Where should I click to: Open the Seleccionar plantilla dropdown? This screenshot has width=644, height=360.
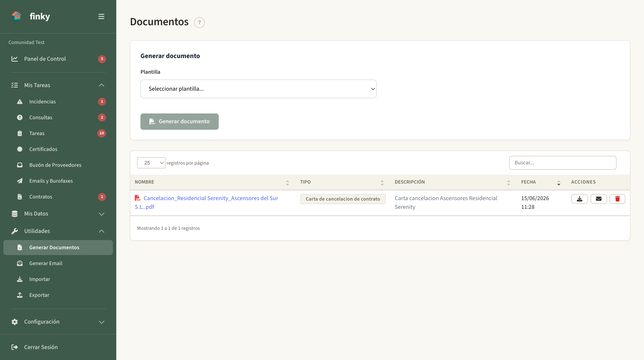(258, 89)
